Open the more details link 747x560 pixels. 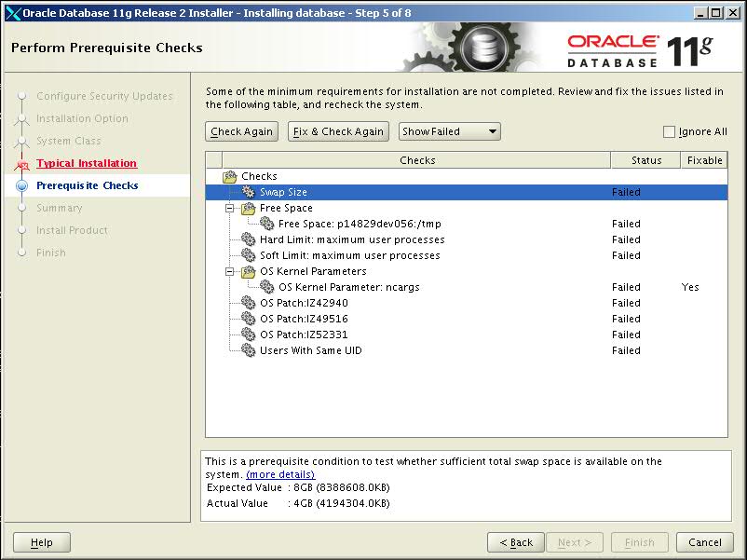pos(280,474)
